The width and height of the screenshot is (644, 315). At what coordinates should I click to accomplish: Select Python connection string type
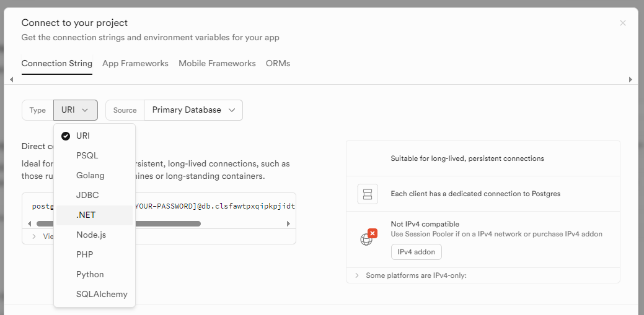coord(90,274)
